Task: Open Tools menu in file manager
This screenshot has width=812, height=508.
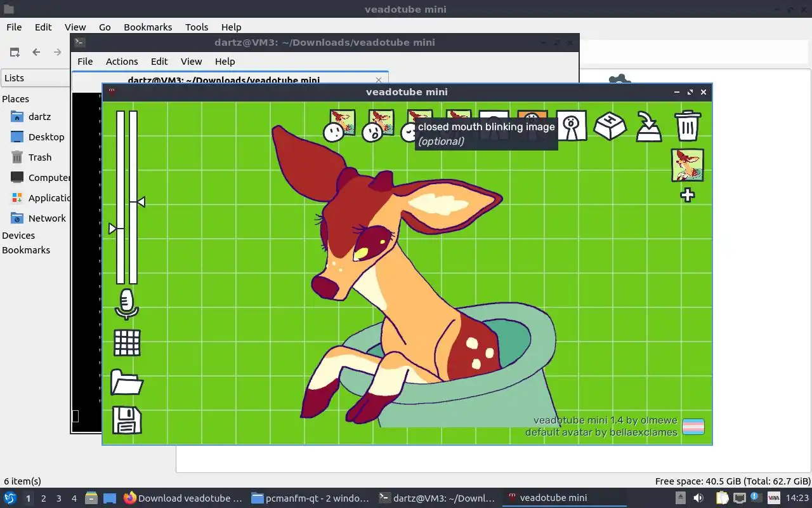Action: pyautogui.click(x=197, y=27)
